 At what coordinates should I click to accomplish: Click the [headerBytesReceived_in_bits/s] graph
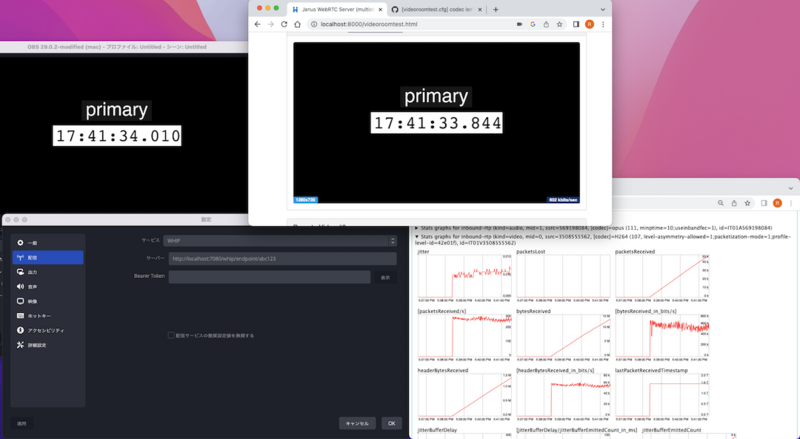click(563, 395)
